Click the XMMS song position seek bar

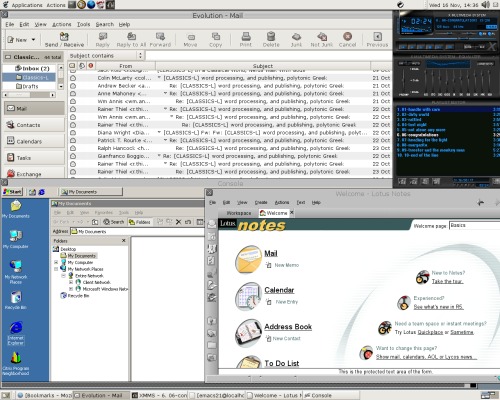[x=446, y=39]
